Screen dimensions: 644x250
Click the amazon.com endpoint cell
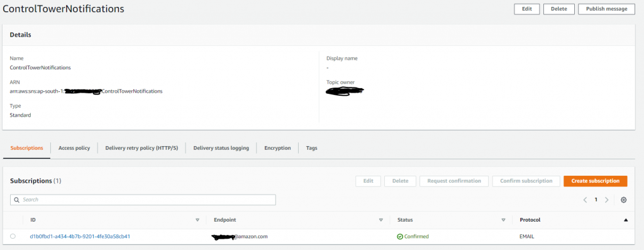(x=240, y=236)
